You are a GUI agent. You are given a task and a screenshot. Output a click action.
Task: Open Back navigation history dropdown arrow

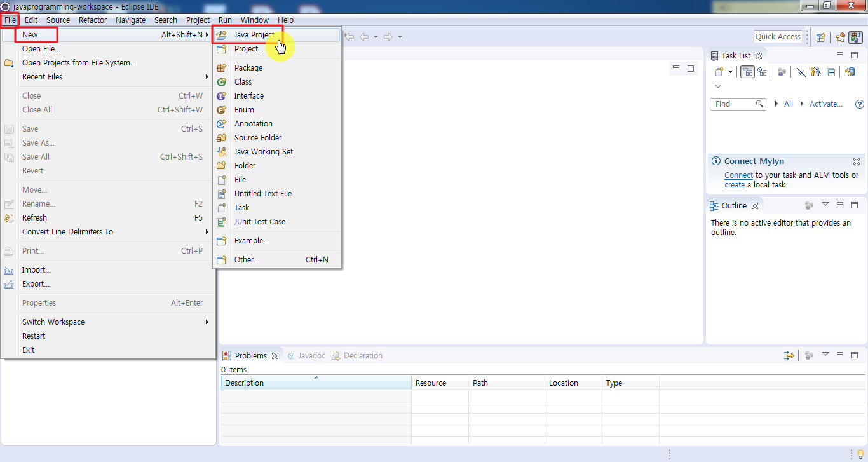pos(376,37)
